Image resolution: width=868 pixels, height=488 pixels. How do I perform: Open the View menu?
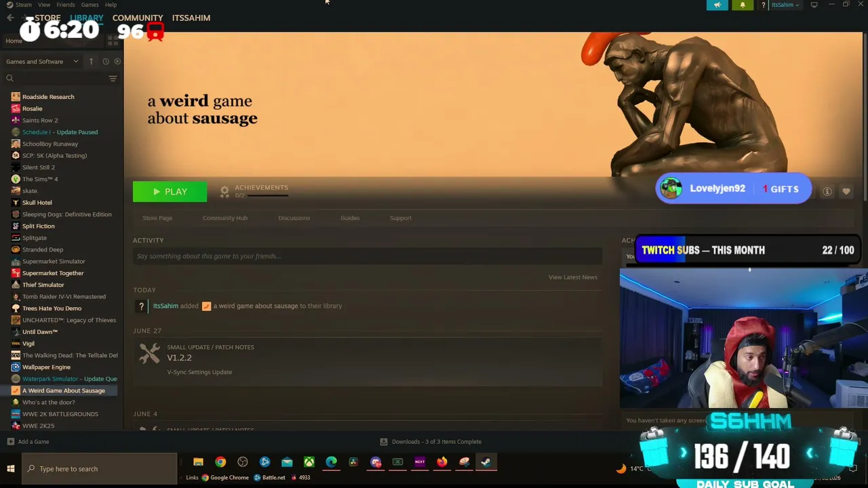[44, 5]
